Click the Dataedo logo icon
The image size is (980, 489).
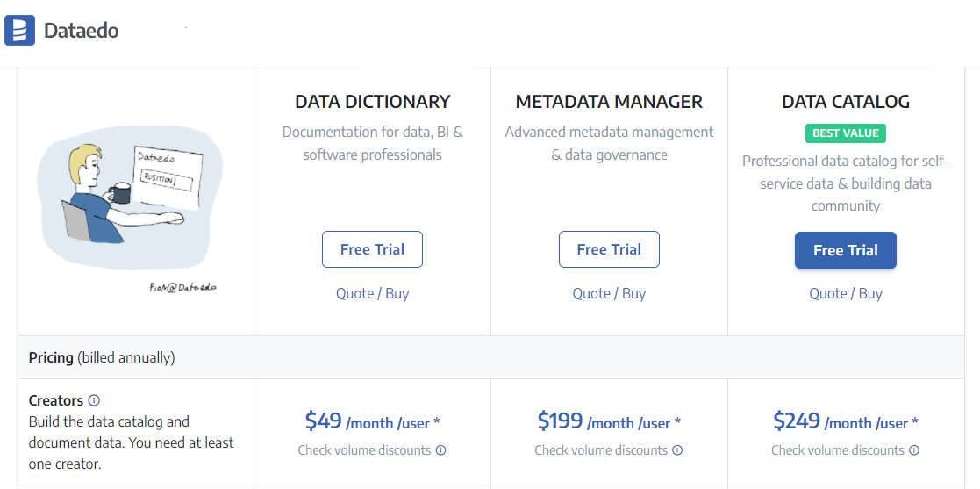click(x=19, y=30)
